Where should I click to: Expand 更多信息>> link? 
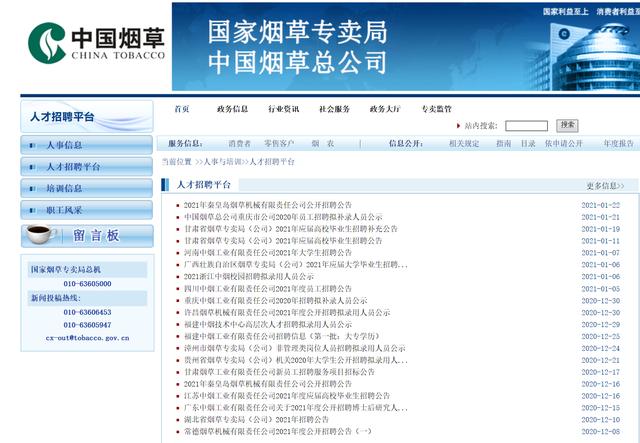pos(605,186)
